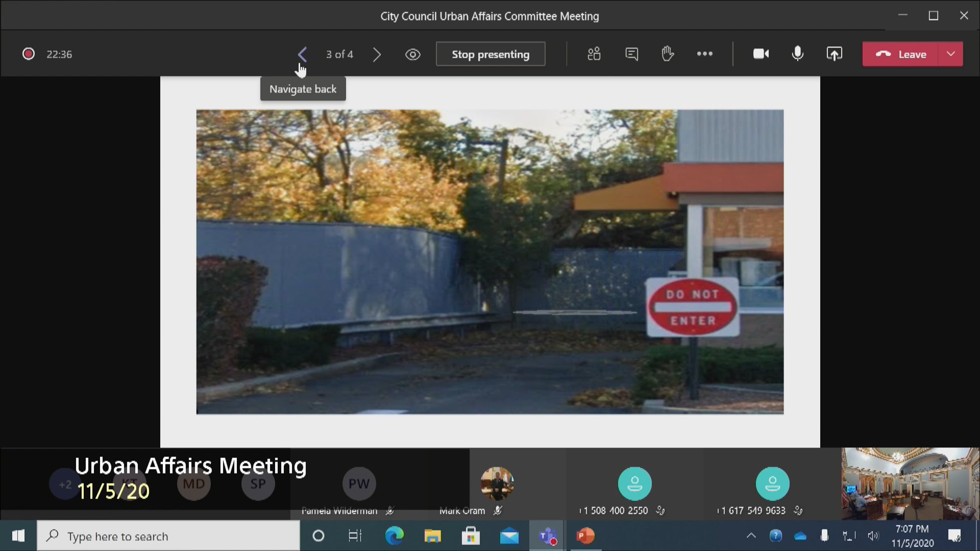Select caller 1 508 400 2550 avatar
This screenshot has height=551, width=980.
[x=635, y=484]
